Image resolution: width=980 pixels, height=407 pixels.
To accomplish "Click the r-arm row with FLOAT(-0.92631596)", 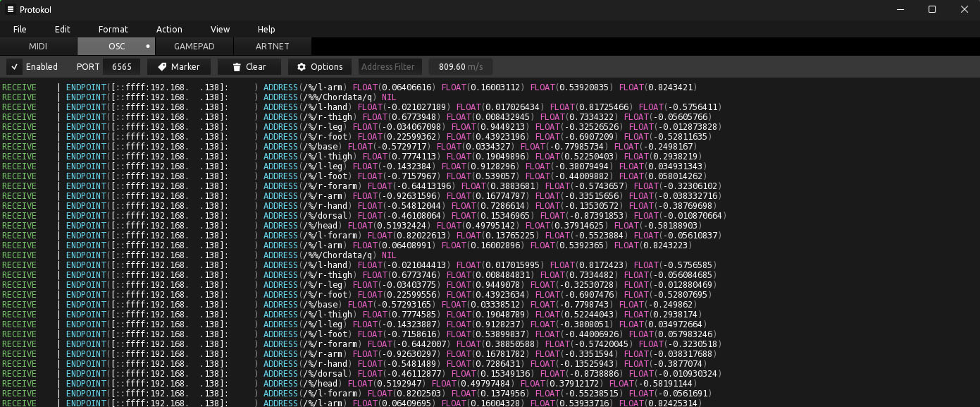I will click(x=361, y=196).
